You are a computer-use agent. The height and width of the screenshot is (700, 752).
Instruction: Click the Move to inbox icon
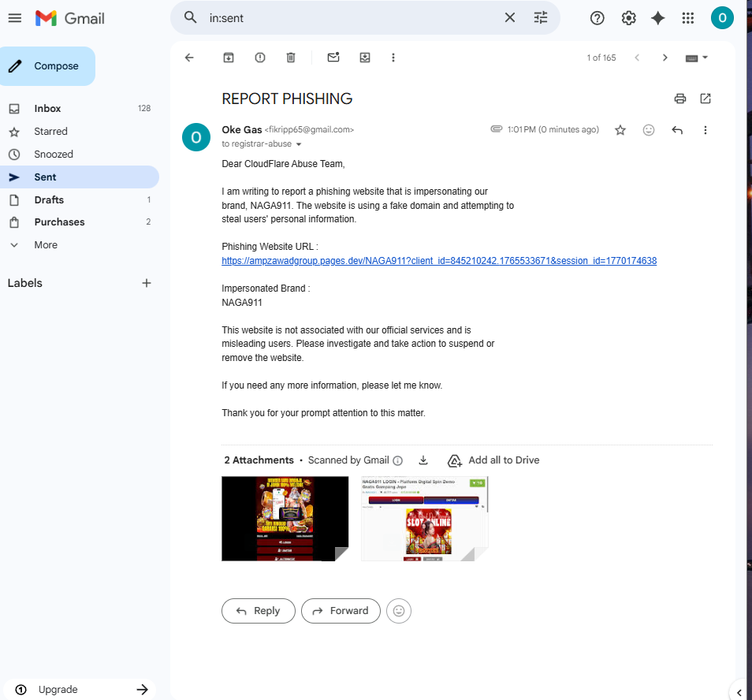pyautogui.click(x=365, y=58)
